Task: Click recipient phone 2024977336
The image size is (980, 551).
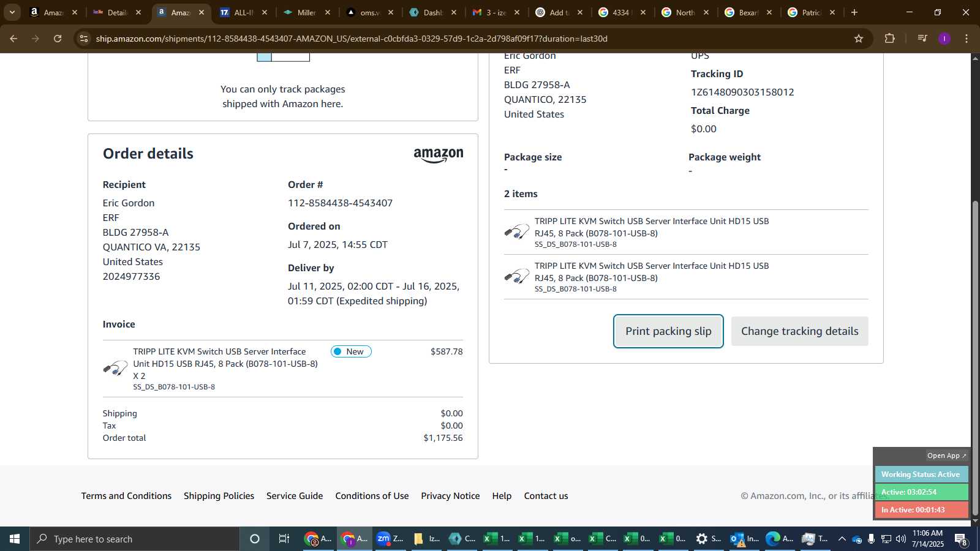Action: [x=131, y=277]
